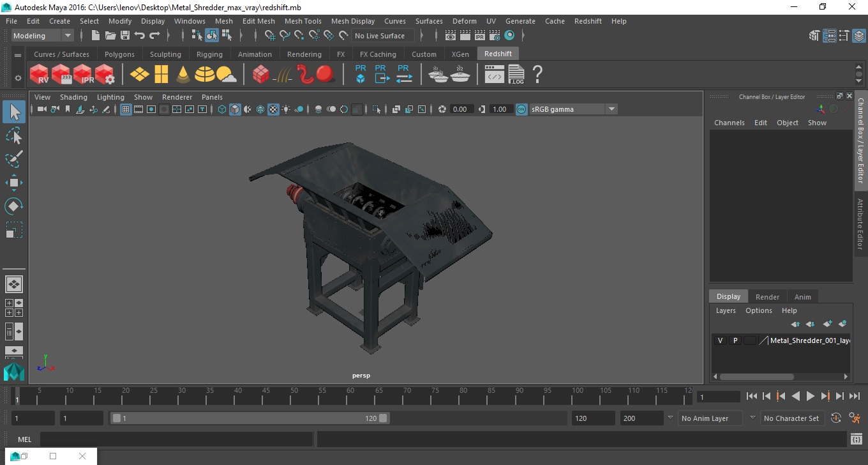The width and height of the screenshot is (868, 465).
Task: Click the layer list horizontal scrollbar
Action: coord(757,377)
